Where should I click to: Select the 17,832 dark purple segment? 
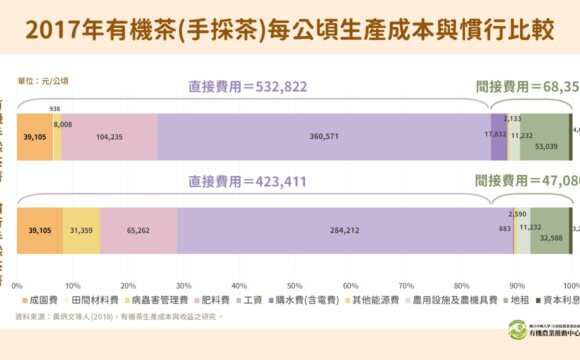[499, 137]
